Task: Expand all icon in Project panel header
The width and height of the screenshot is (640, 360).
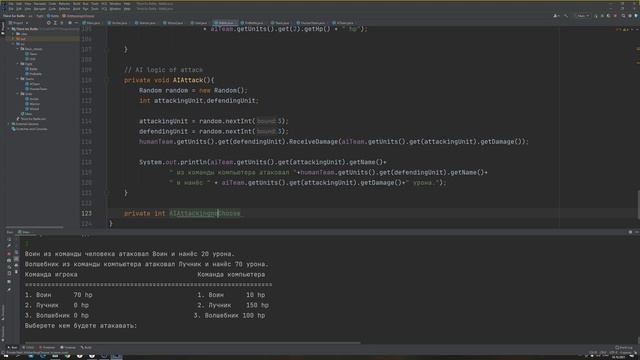Action: (56, 23)
